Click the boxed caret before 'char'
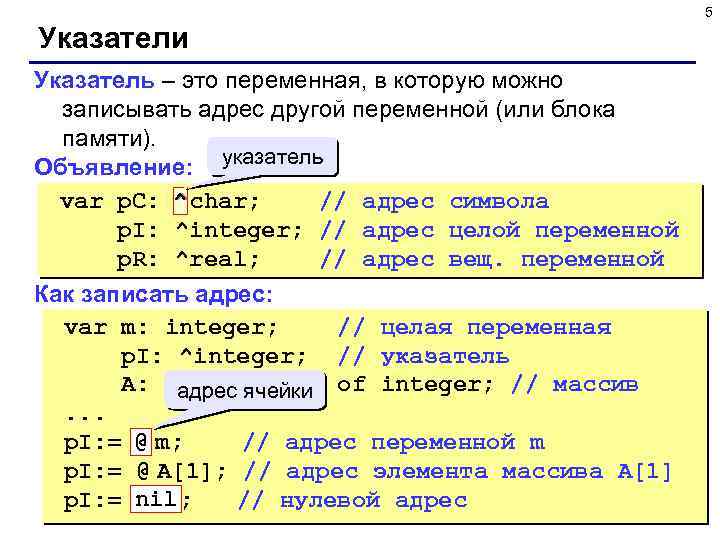The image size is (720, 540). click(x=180, y=201)
